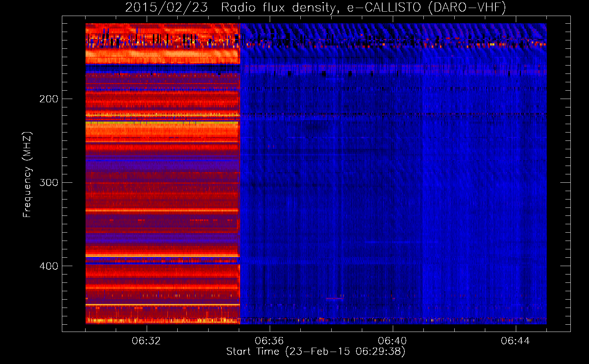Viewport: 589px width, 364px height.
Task: Click the 200 frequency tick label
Action: [x=49, y=99]
